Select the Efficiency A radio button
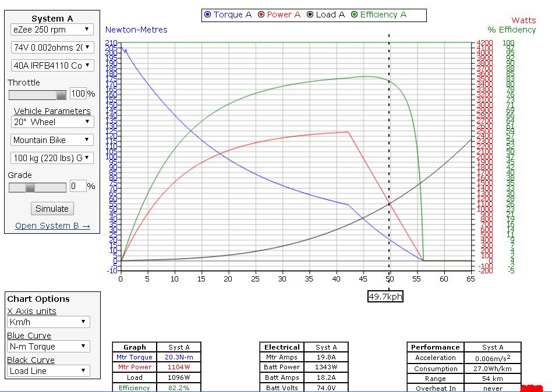 pyautogui.click(x=354, y=15)
